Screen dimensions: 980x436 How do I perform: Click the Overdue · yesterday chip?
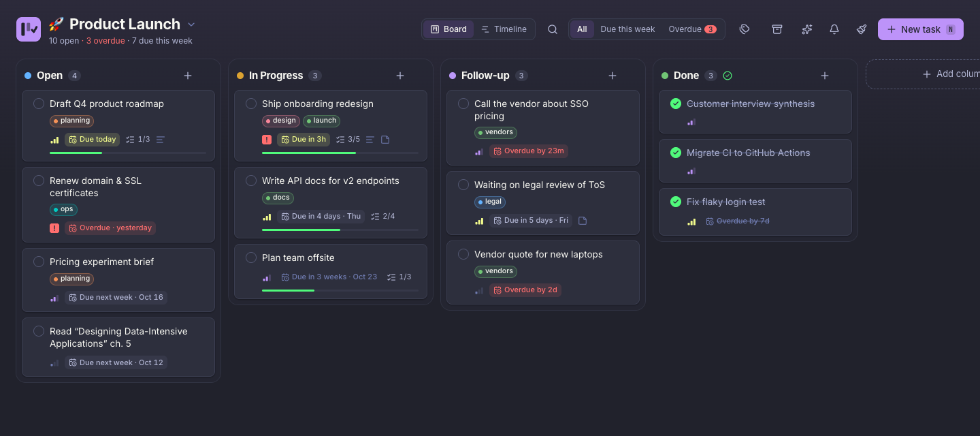click(110, 228)
